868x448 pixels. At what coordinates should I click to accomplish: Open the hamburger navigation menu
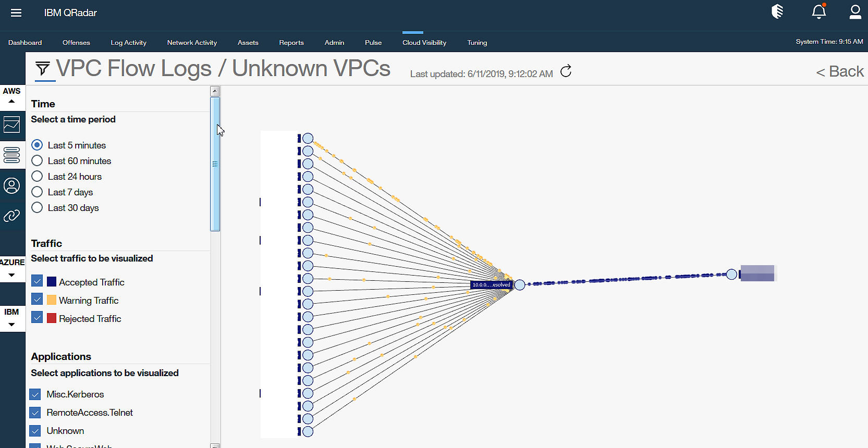[x=16, y=13]
